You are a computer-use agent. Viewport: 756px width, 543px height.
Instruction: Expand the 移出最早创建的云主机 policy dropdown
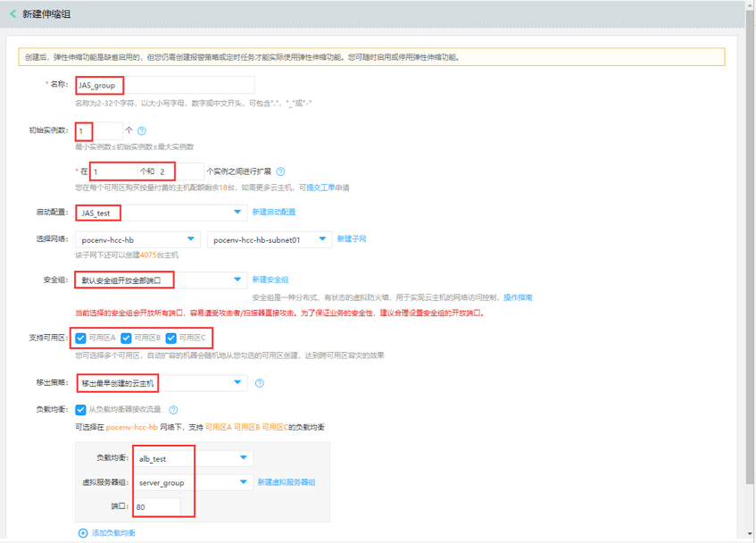(237, 381)
